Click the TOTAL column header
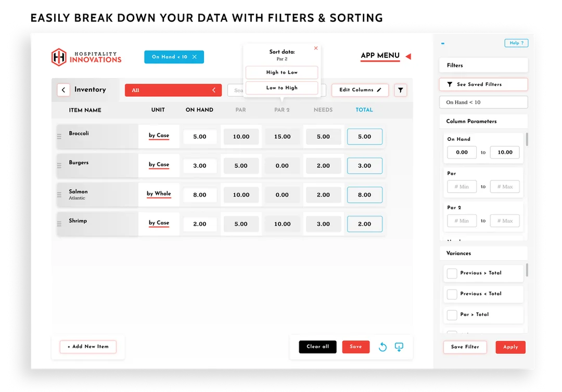The width and height of the screenshot is (562, 392). [x=364, y=110]
